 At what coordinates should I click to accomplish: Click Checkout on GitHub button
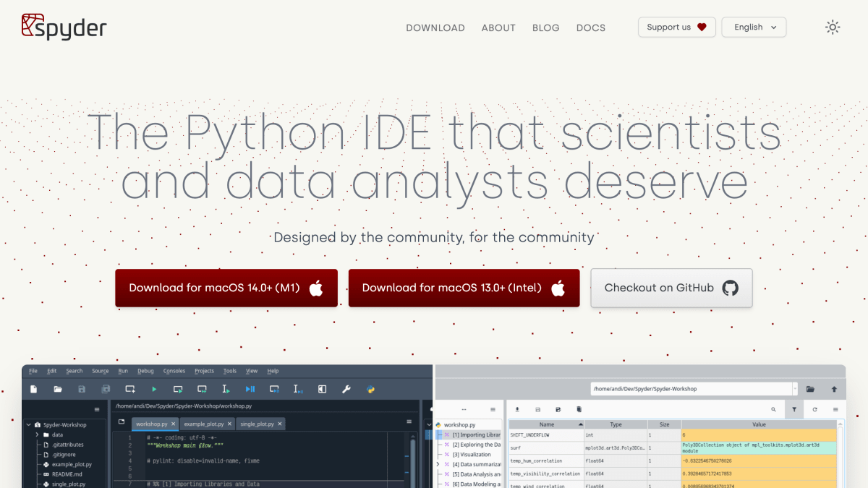coord(671,288)
